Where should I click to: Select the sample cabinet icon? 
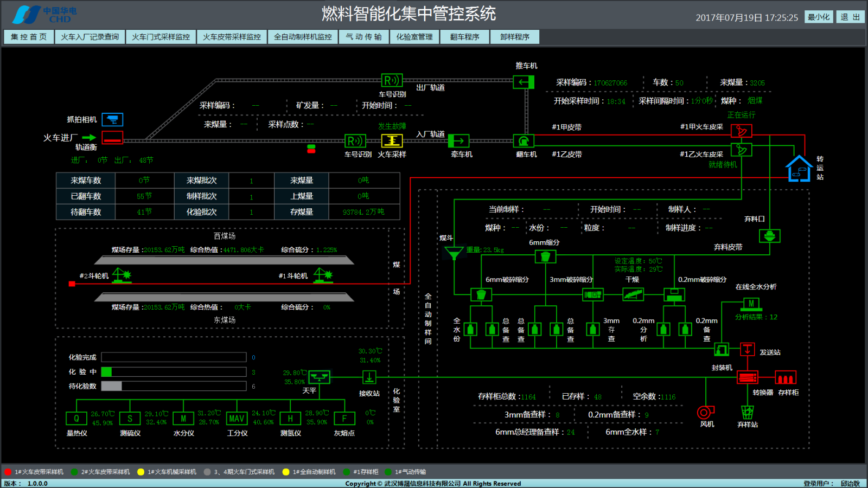[x=785, y=378]
